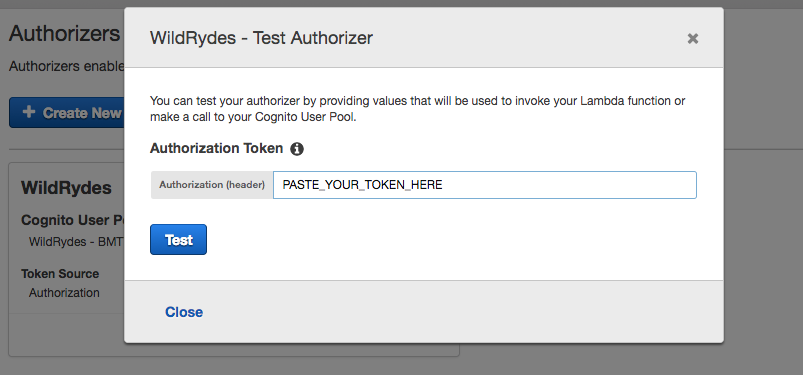The image size is (803, 375).
Task: Click the Token Source label
Action: pos(60,274)
